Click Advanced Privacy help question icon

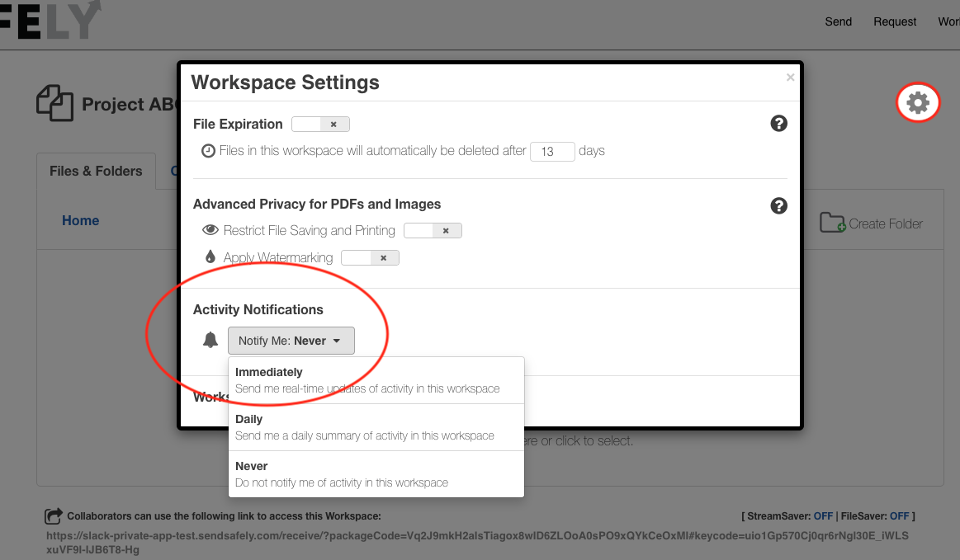point(778,205)
